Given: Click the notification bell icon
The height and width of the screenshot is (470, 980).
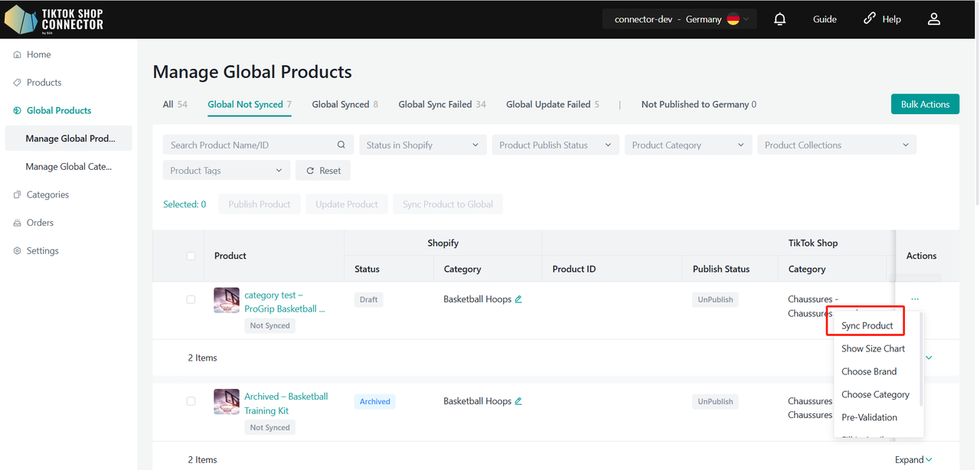Looking at the screenshot, I should 779,19.
